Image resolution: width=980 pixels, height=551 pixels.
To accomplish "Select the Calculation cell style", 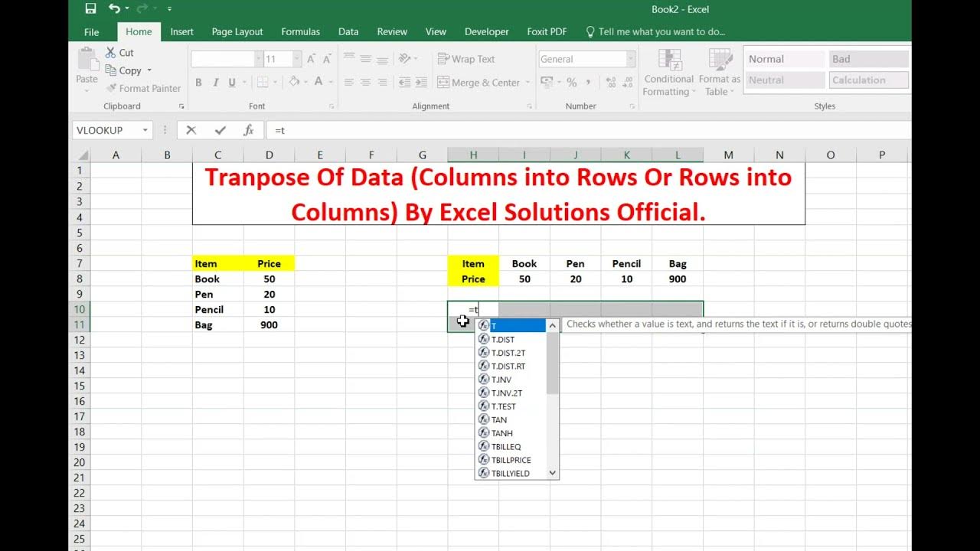I will coord(868,80).
